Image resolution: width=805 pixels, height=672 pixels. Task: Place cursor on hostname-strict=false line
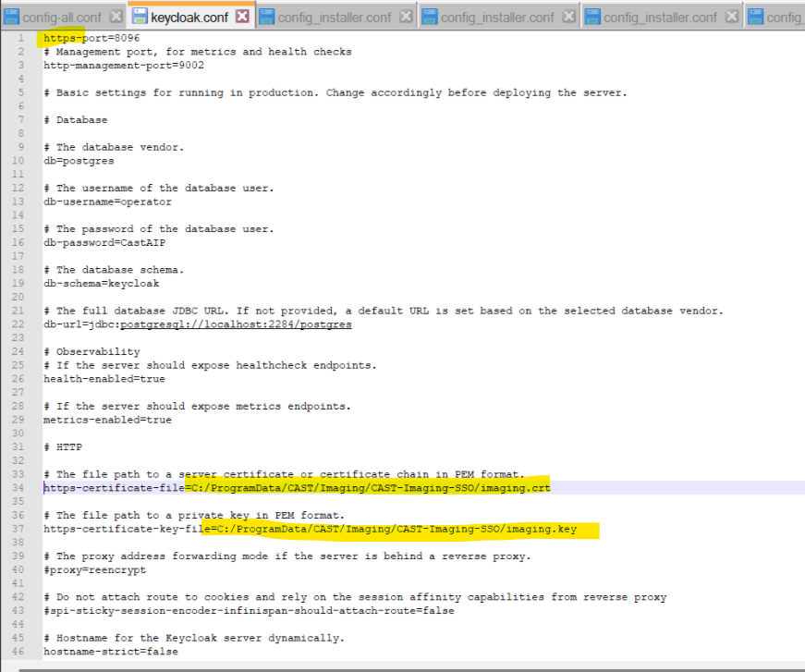click(110, 652)
